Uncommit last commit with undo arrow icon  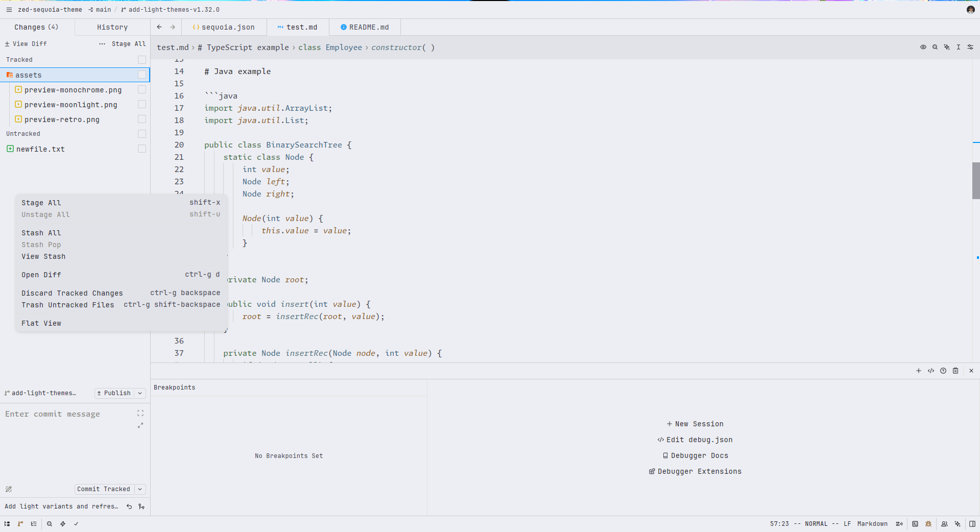(x=129, y=506)
